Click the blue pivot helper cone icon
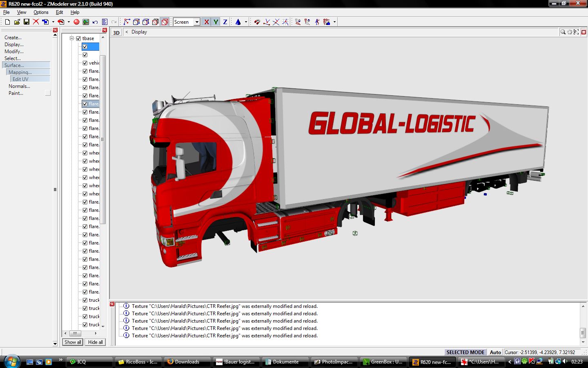 [238, 22]
